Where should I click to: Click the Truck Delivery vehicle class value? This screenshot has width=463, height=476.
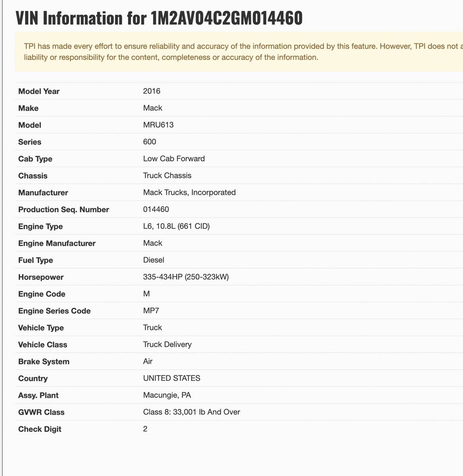point(167,344)
